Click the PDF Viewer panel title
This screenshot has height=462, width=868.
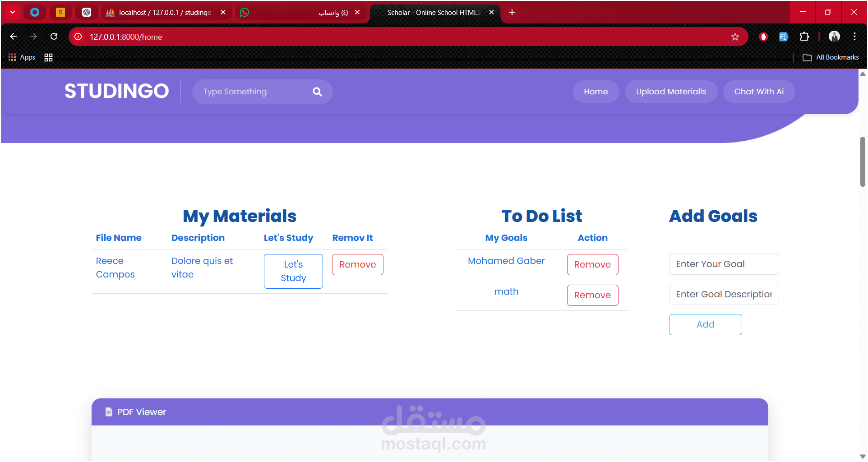[142, 412]
